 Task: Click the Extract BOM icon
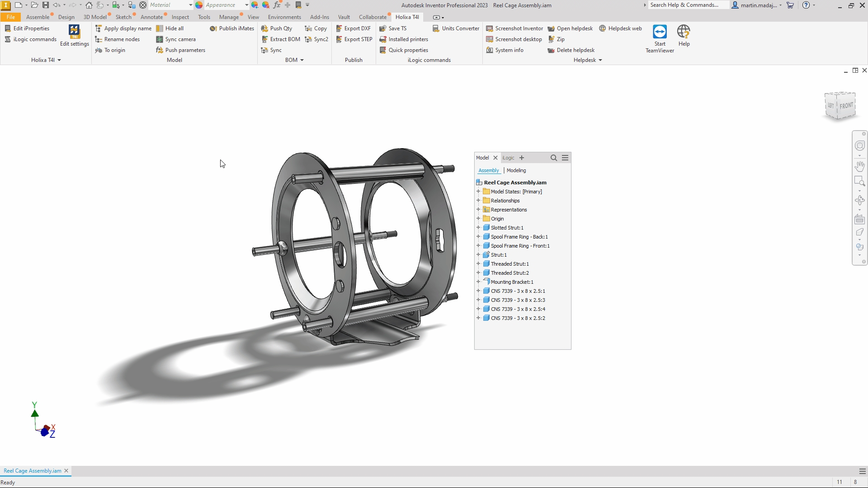point(265,39)
